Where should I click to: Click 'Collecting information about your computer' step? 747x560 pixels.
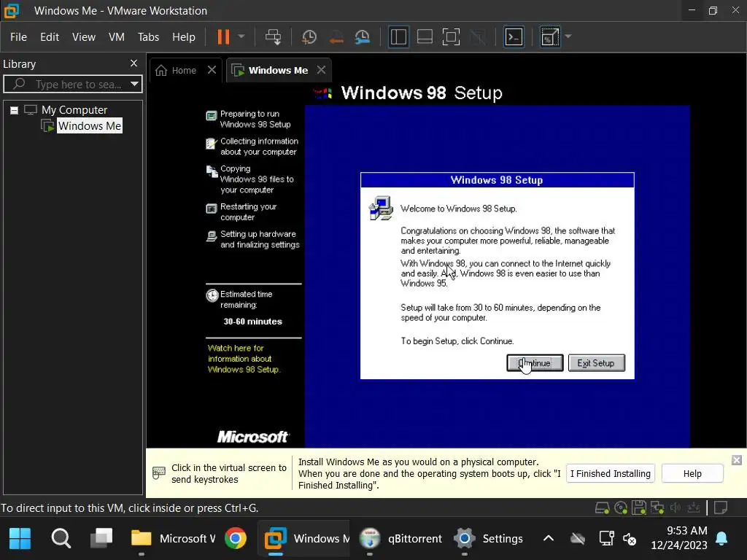tap(259, 146)
